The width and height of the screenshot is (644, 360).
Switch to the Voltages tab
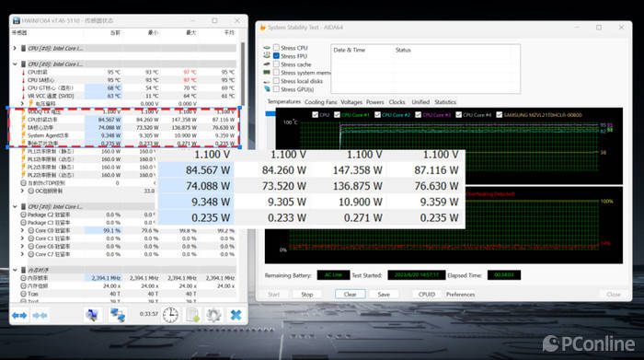351,102
